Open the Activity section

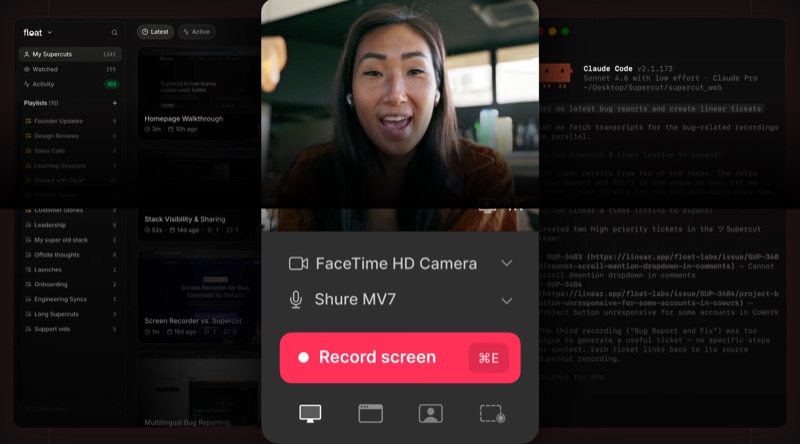pyautogui.click(x=70, y=84)
